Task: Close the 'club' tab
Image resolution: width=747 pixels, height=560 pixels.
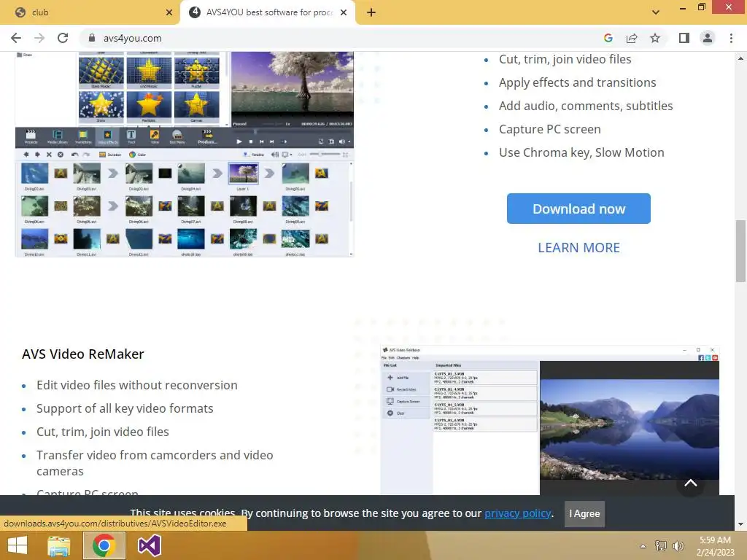Action: coord(169,12)
